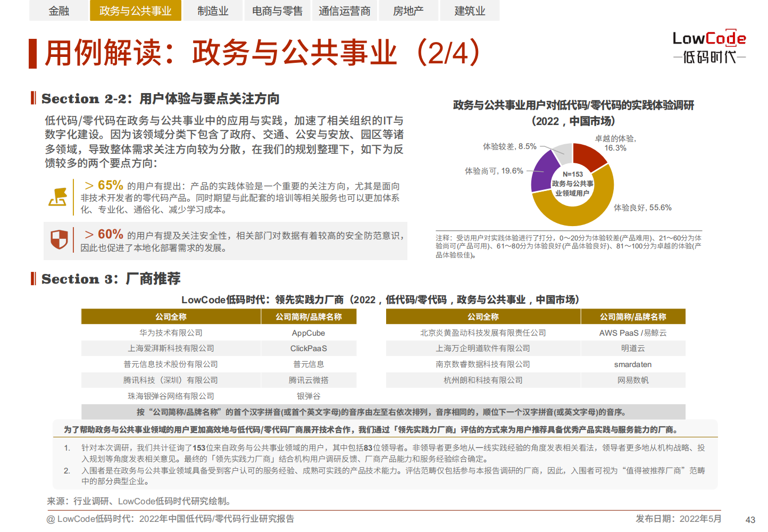
Task: Select the 南京数睿数据科技有限公司 cell
Action: pos(483,364)
